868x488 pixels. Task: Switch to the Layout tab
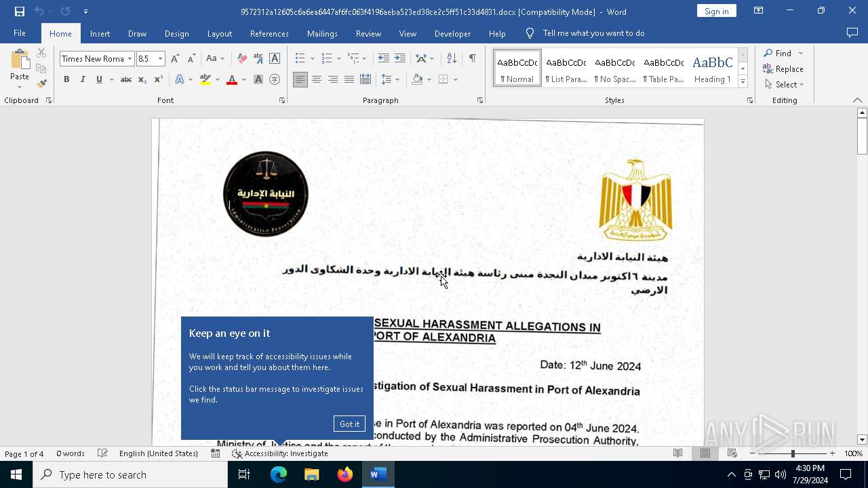(x=219, y=33)
